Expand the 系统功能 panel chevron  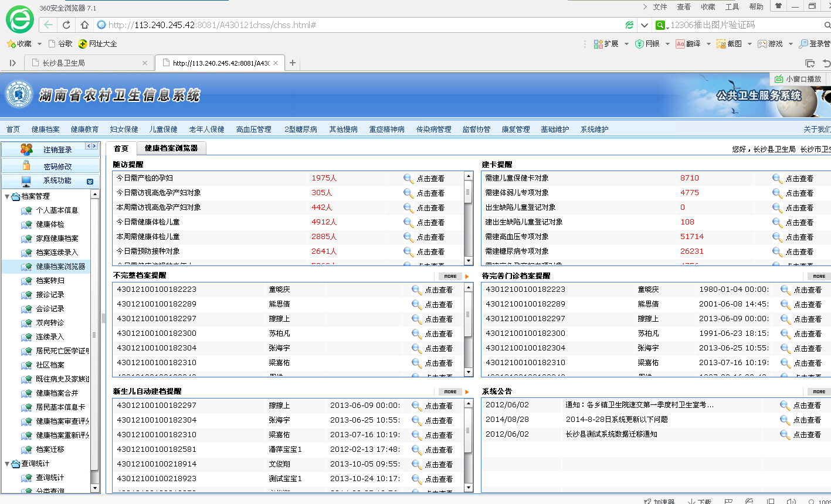(90, 181)
